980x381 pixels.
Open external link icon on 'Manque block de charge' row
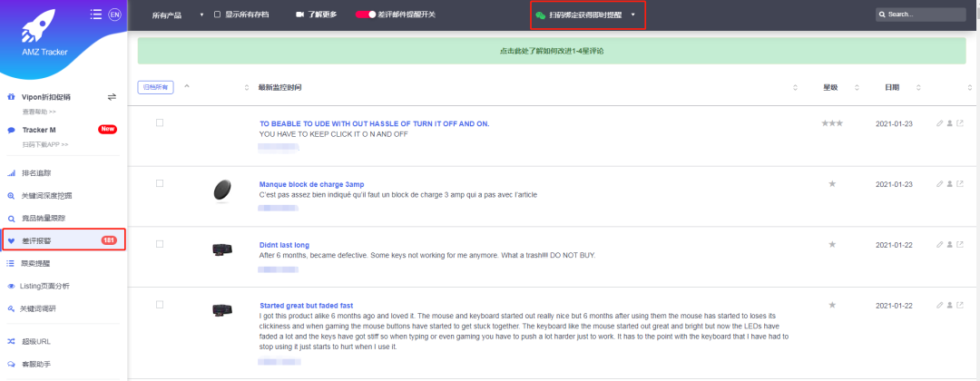pyautogui.click(x=960, y=184)
